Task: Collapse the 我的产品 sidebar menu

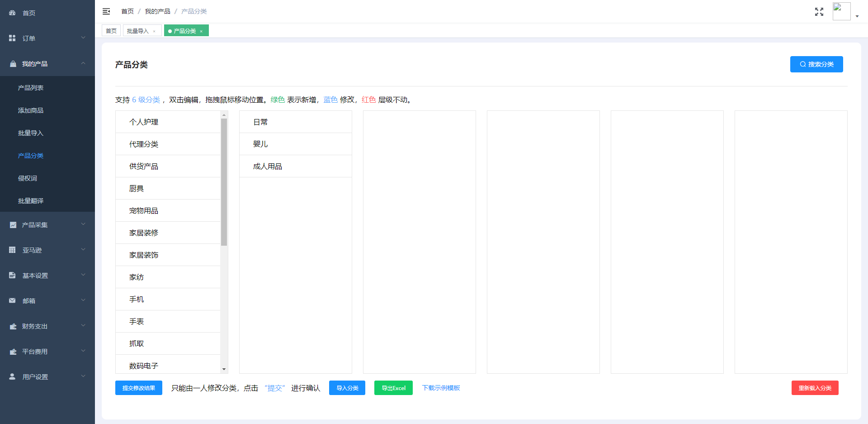Action: [x=47, y=64]
